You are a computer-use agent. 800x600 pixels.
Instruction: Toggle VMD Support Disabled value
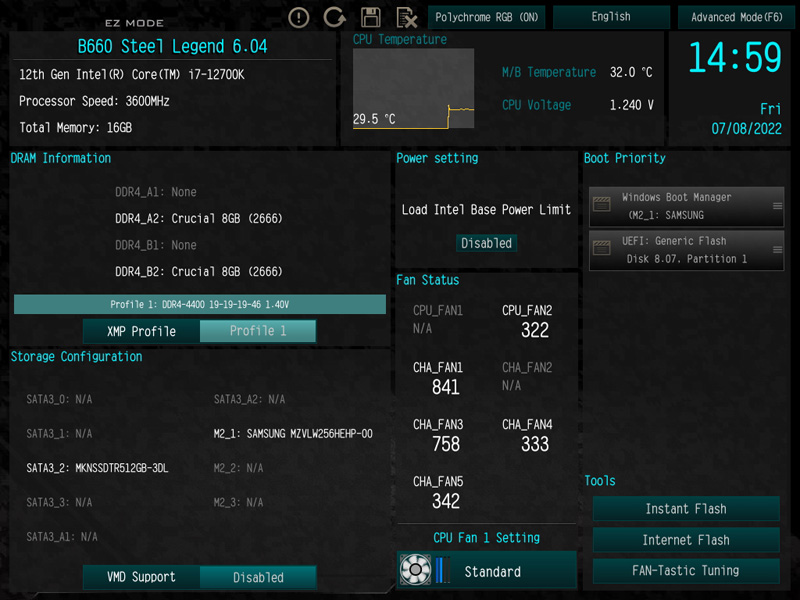click(x=258, y=577)
